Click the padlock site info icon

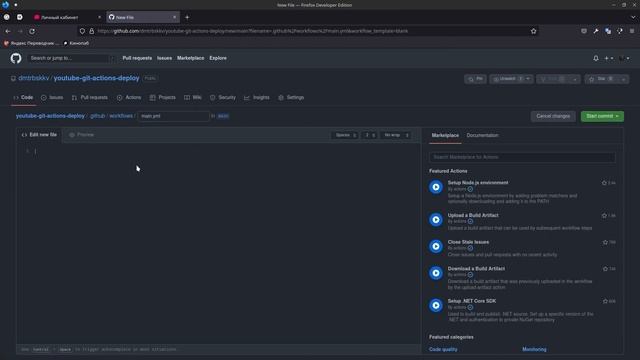(92, 31)
